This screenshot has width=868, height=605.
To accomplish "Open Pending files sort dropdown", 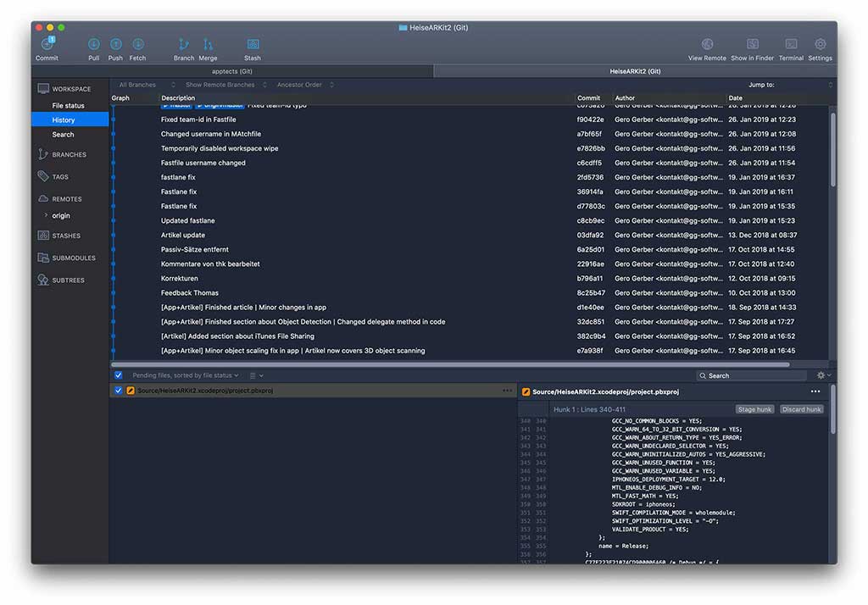I will point(186,375).
